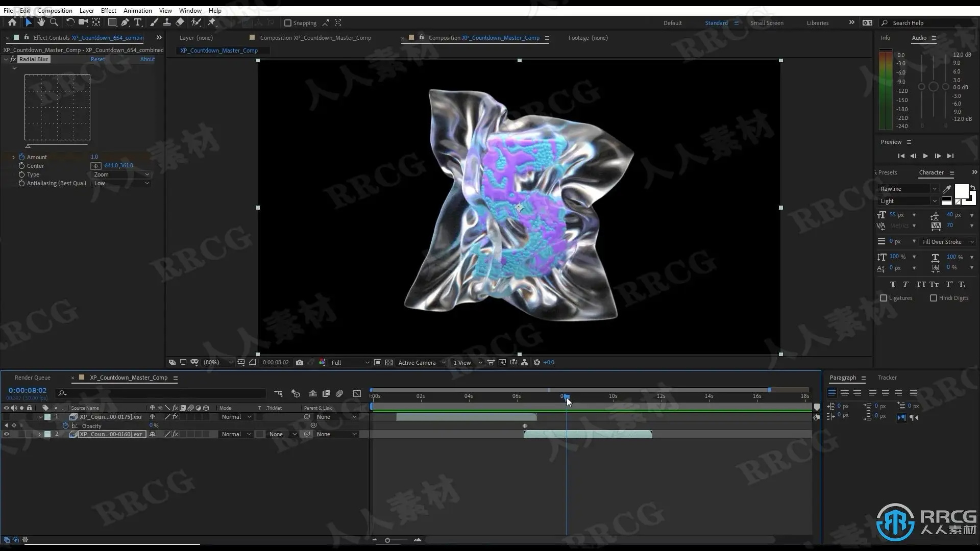980x551 pixels.
Task: Select the Type tool in toolbar
Action: coord(138,22)
